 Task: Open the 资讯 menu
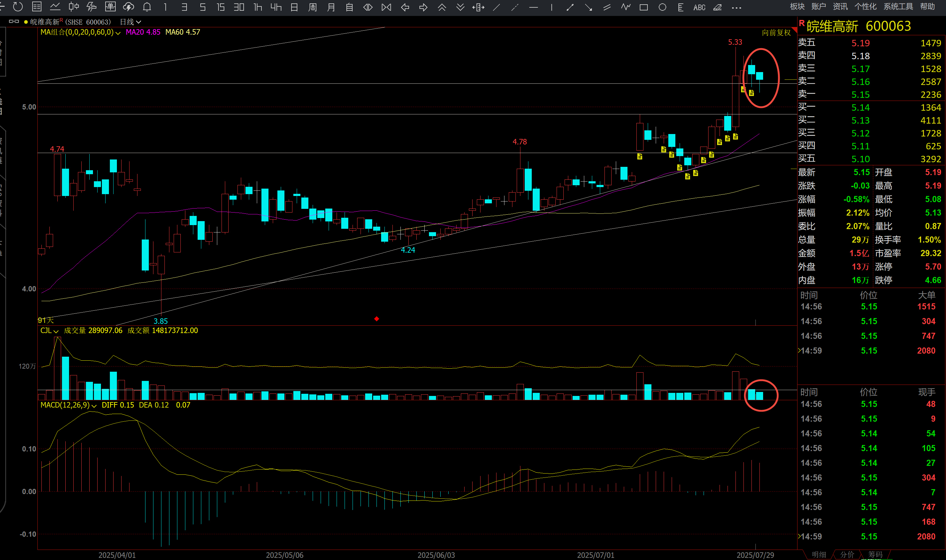click(840, 6)
